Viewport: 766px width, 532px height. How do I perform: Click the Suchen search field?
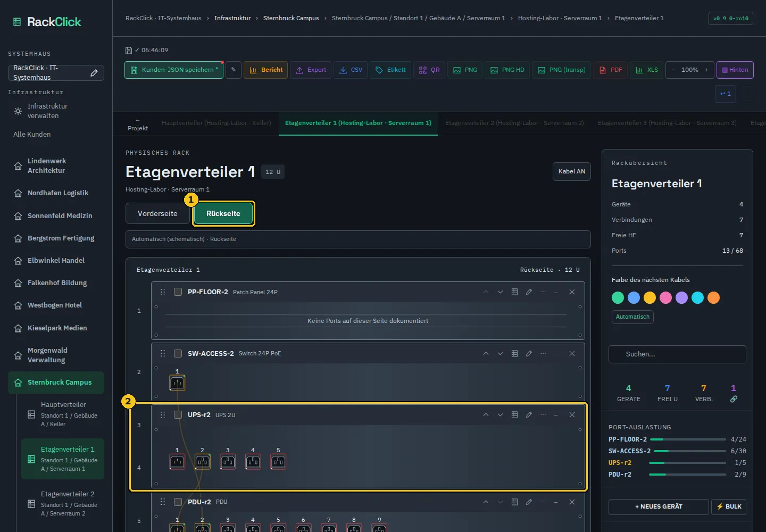677,354
